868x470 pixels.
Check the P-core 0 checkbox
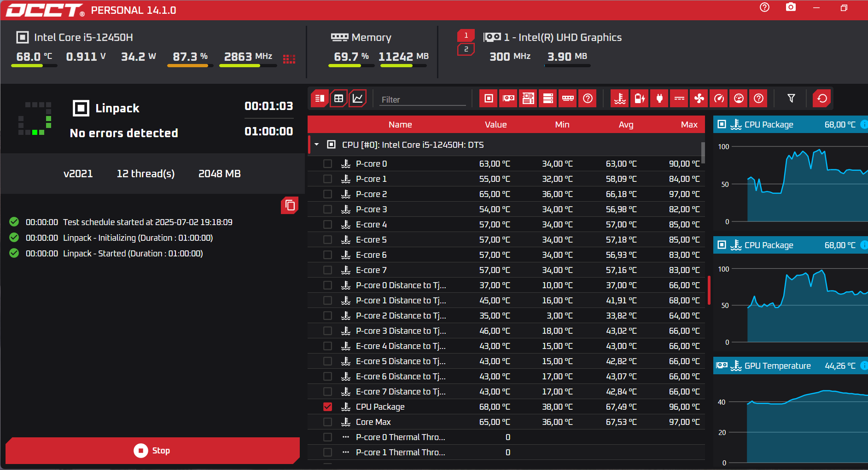[x=327, y=164]
